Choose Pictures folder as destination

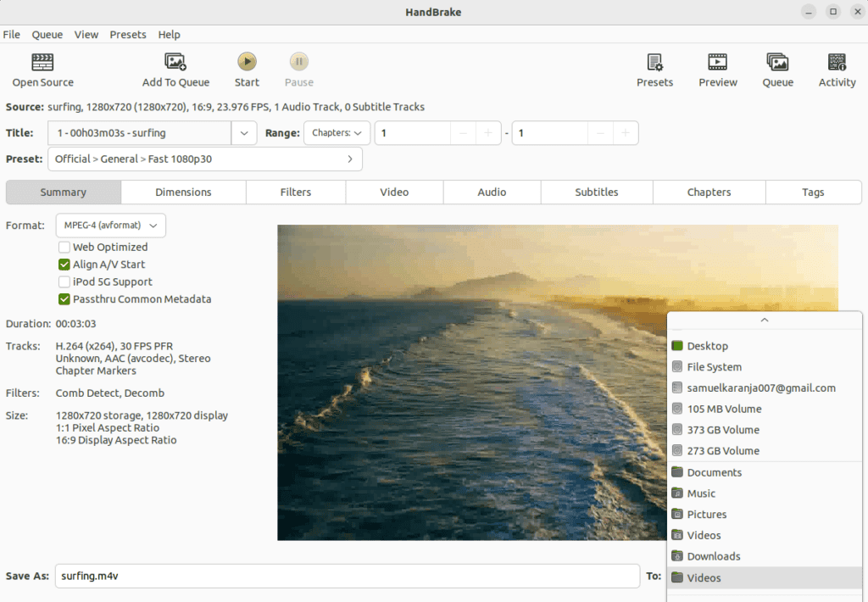pos(765,515)
